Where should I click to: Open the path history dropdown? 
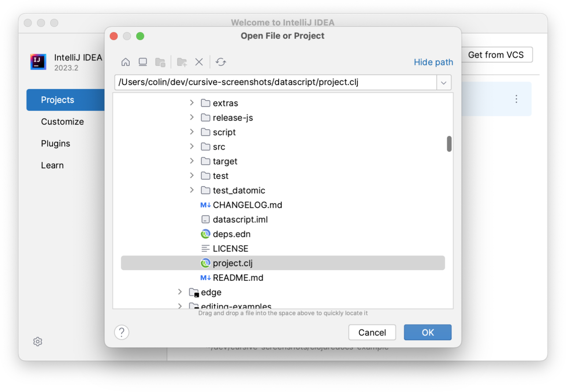click(x=444, y=82)
